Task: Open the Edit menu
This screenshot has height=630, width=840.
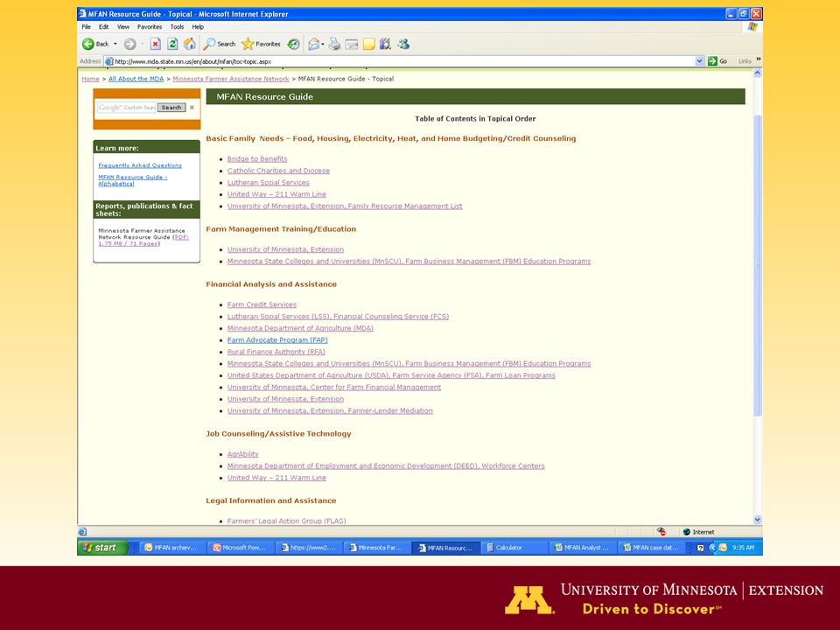Action: pyautogui.click(x=104, y=27)
